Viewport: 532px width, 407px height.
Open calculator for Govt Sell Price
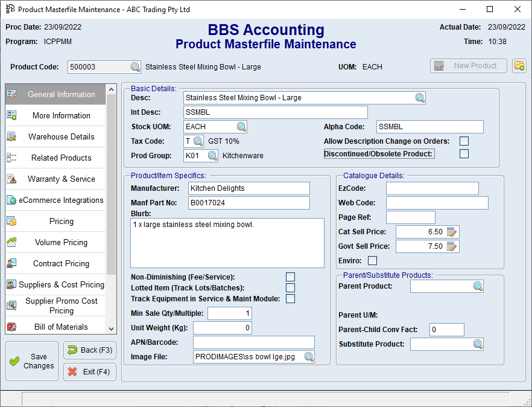click(x=452, y=246)
